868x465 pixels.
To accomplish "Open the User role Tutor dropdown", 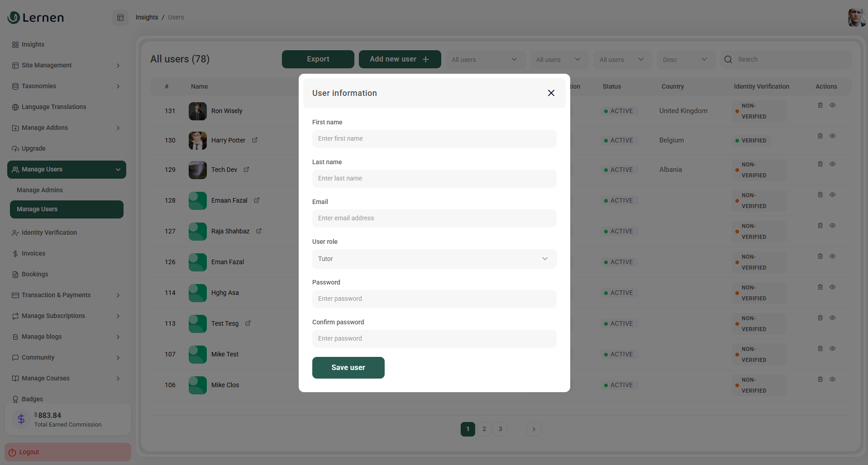I will coord(434,259).
